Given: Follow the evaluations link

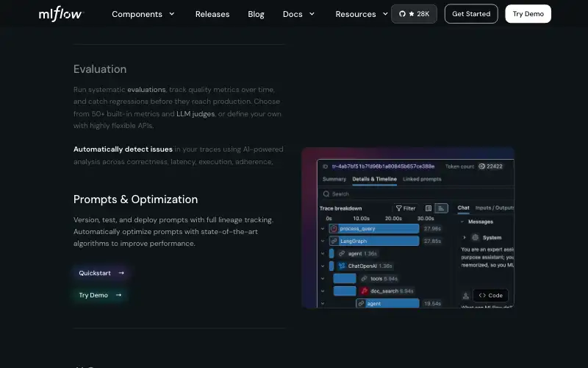Looking at the screenshot, I should click(146, 90).
